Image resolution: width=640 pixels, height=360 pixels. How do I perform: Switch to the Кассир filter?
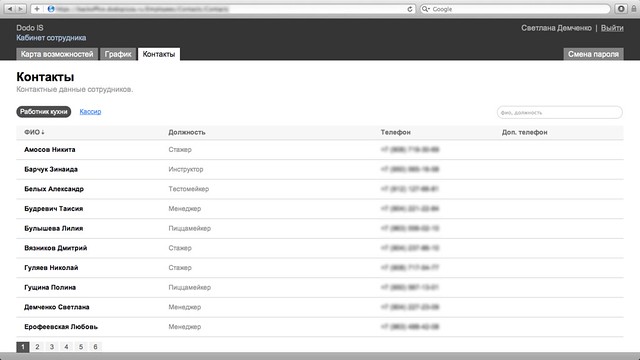tap(90, 111)
